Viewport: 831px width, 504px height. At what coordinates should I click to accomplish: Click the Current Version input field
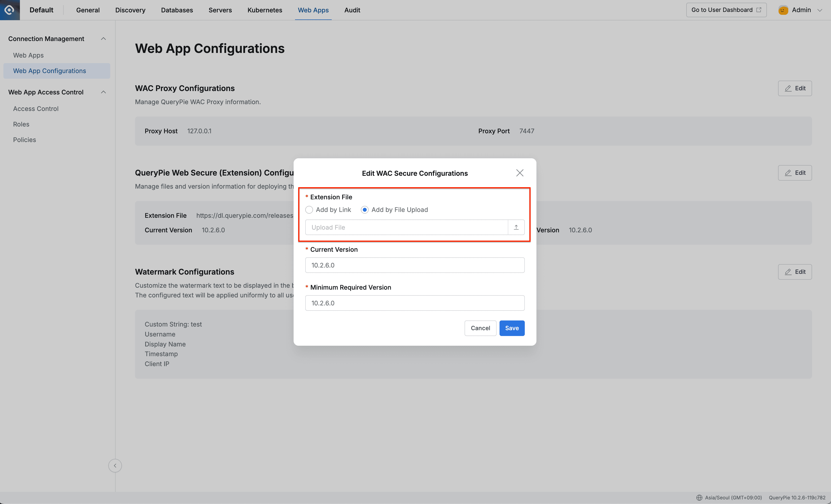pyautogui.click(x=415, y=265)
